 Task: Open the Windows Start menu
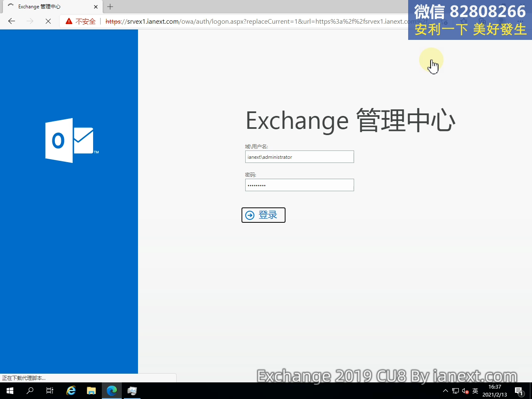click(10, 391)
